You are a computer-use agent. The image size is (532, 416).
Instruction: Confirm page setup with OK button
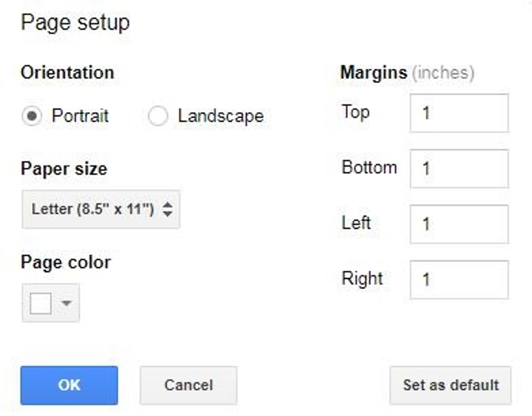[69, 385]
